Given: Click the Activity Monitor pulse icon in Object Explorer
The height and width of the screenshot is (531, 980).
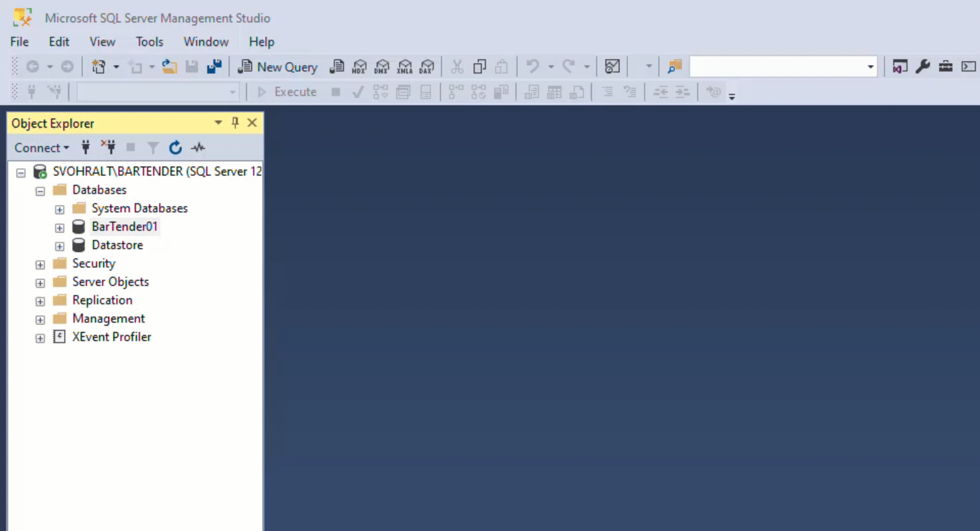Looking at the screenshot, I should pos(198,148).
